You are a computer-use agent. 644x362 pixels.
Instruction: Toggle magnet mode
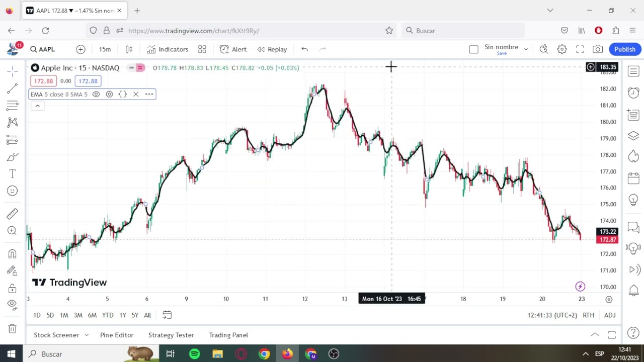pyautogui.click(x=13, y=254)
